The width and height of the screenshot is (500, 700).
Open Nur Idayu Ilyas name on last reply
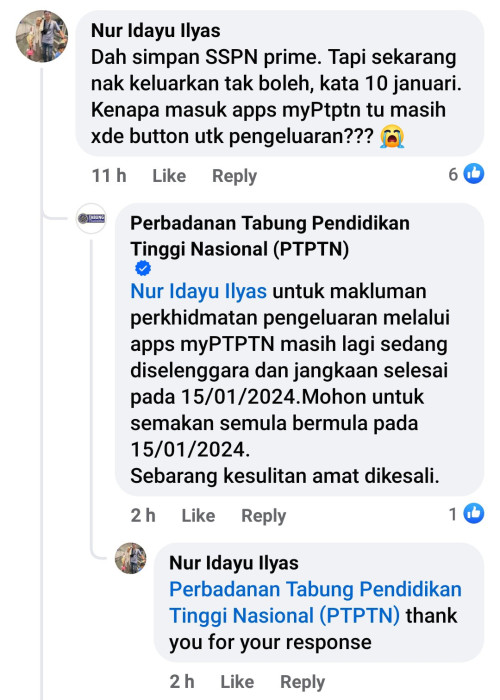[x=233, y=563]
